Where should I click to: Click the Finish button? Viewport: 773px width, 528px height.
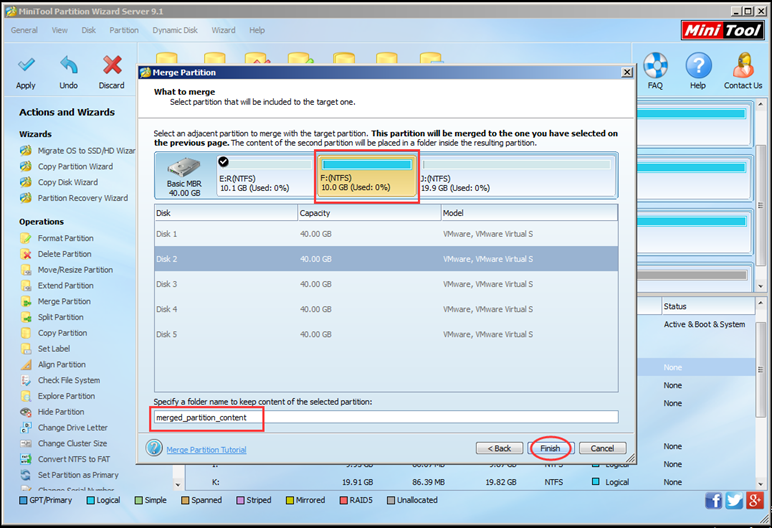click(x=550, y=448)
